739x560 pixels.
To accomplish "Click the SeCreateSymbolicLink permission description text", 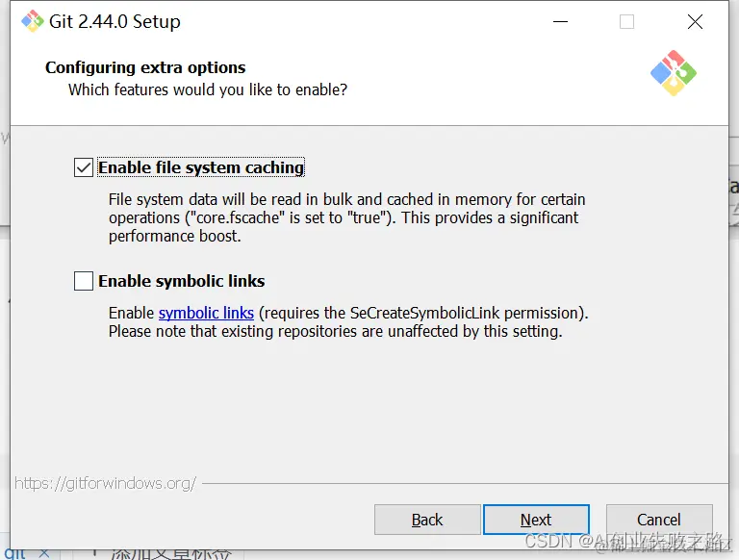I will pyautogui.click(x=346, y=322).
